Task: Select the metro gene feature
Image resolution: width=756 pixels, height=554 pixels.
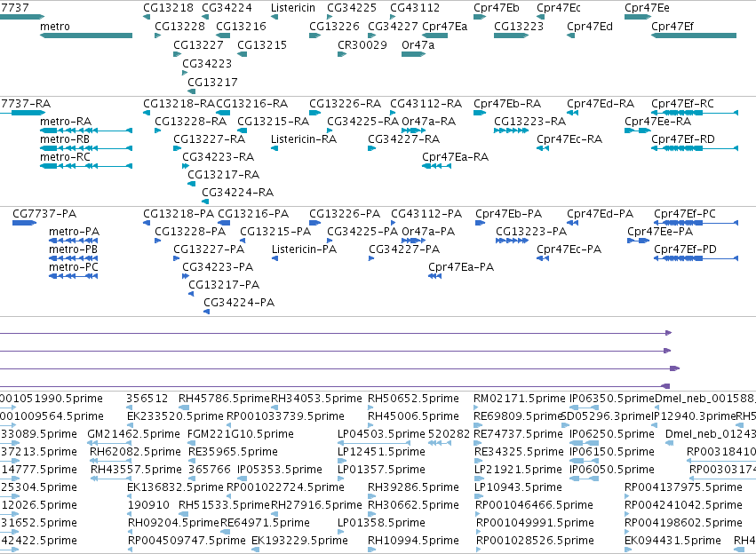Action: pos(86,36)
